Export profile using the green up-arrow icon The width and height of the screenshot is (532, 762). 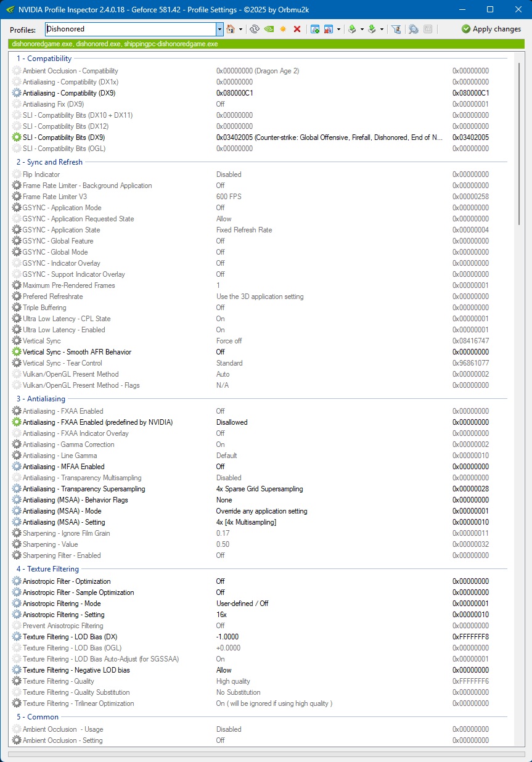tap(352, 29)
